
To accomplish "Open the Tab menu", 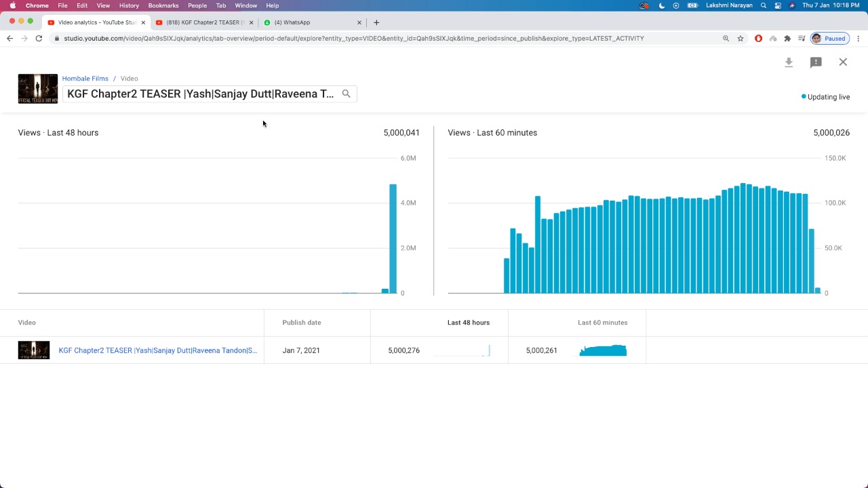I will pos(221,5).
